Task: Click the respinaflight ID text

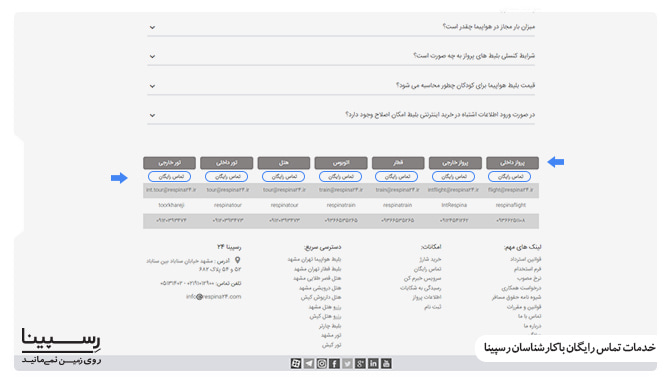Action: pos(511,205)
